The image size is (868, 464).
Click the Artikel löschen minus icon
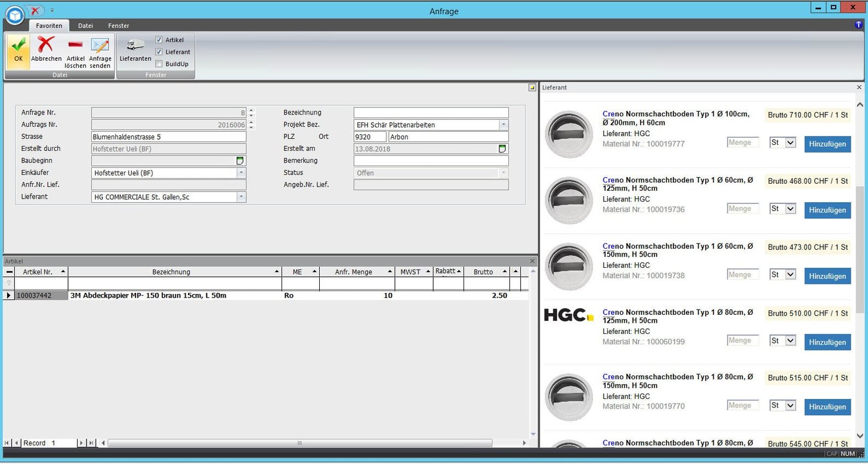pos(75,45)
